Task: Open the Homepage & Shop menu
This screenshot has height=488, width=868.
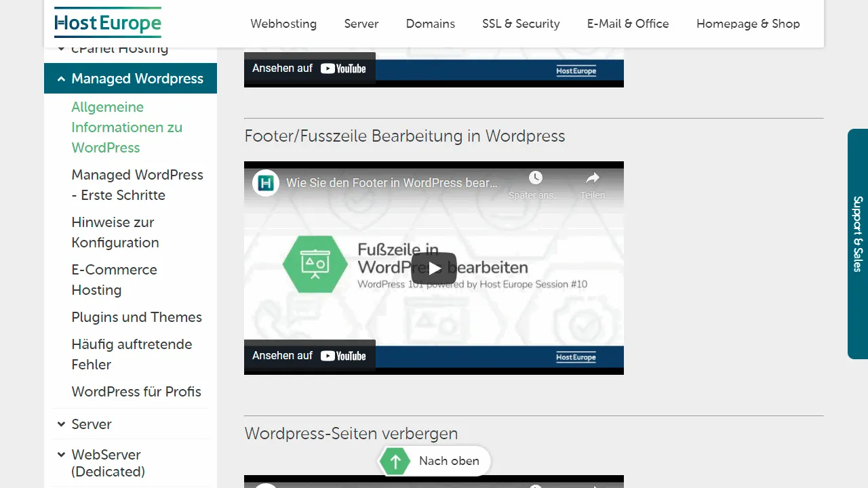Action: tap(748, 24)
